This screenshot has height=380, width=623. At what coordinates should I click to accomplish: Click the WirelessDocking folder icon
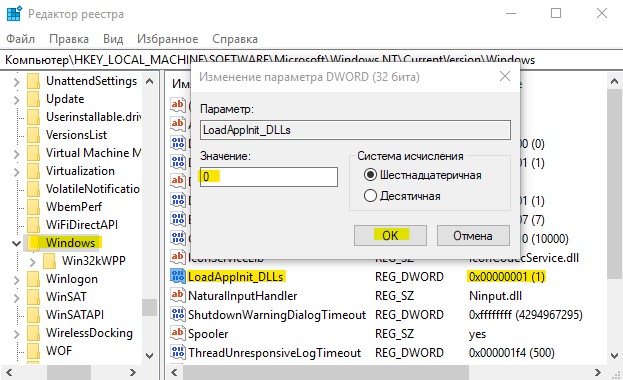(33, 333)
